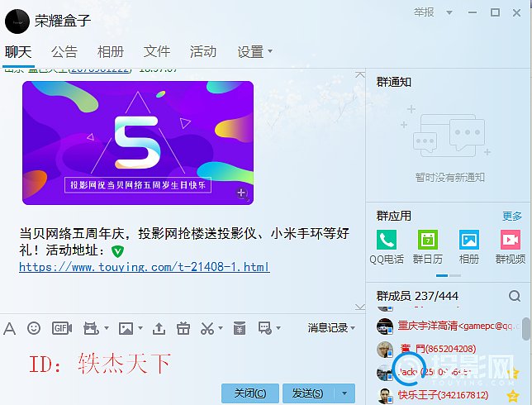
Task: Click the red envelope icon
Action: (x=240, y=328)
